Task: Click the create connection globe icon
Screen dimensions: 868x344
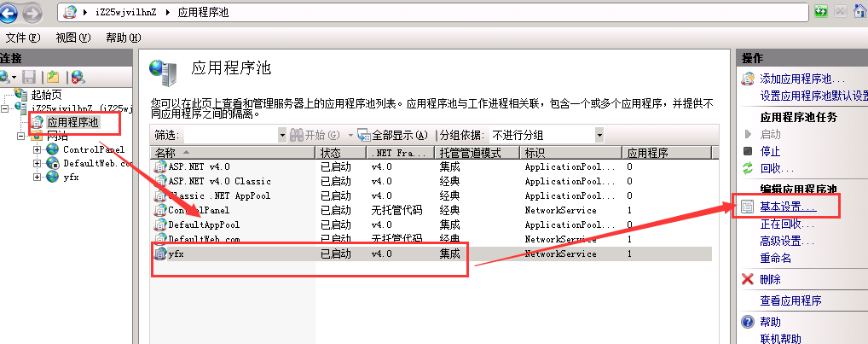Action: (x=3, y=77)
